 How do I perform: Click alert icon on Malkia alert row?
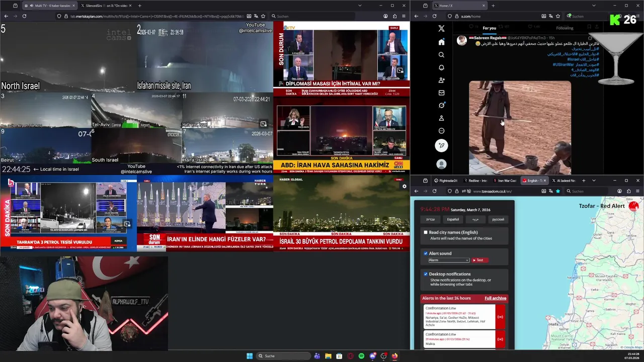(500, 339)
